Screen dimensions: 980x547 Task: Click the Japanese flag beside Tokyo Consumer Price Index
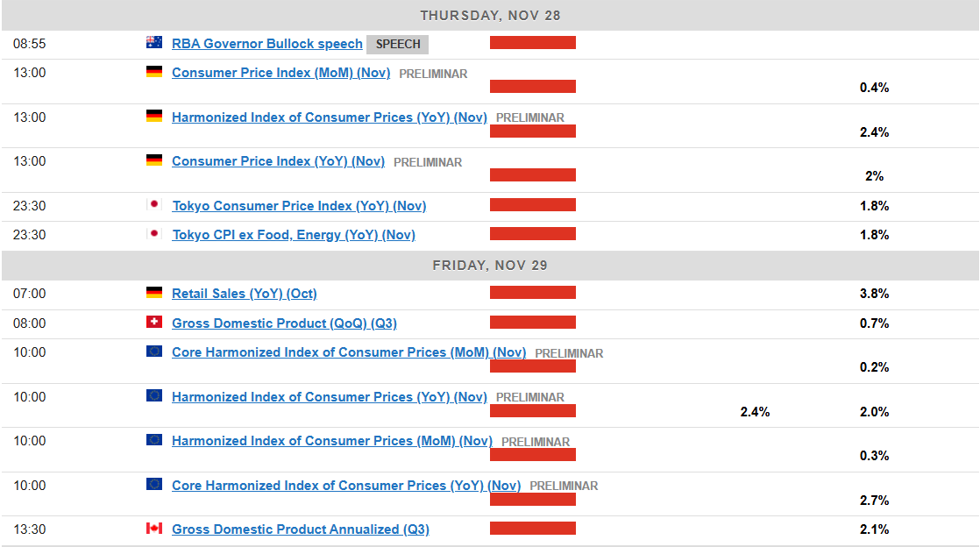pos(154,205)
